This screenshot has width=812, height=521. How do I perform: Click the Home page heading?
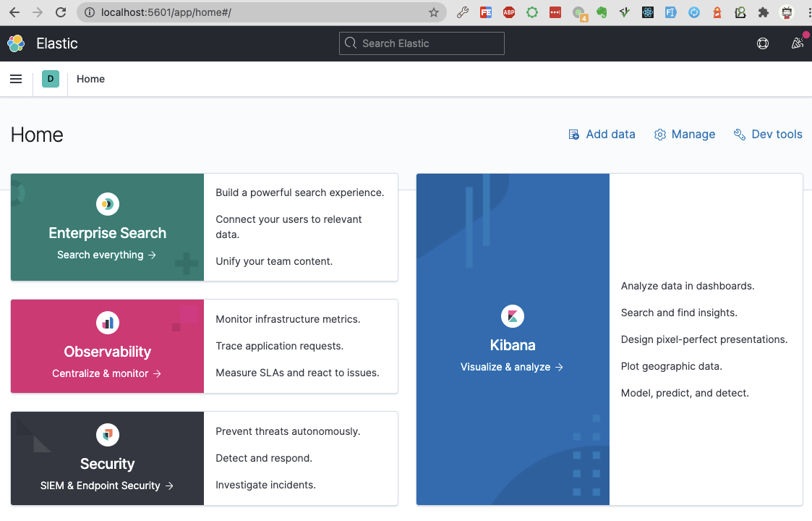tap(37, 135)
